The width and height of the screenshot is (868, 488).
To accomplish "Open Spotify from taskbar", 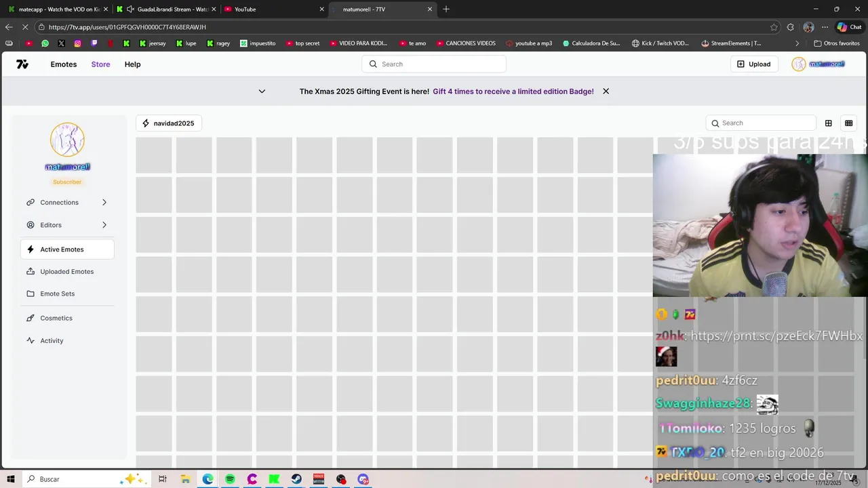I will [x=230, y=479].
